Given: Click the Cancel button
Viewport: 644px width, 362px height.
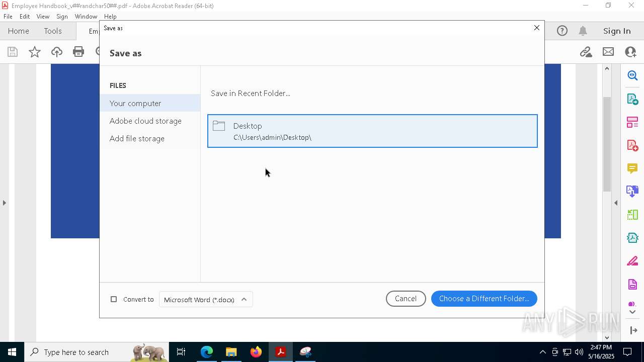Looking at the screenshot, I should tap(406, 299).
